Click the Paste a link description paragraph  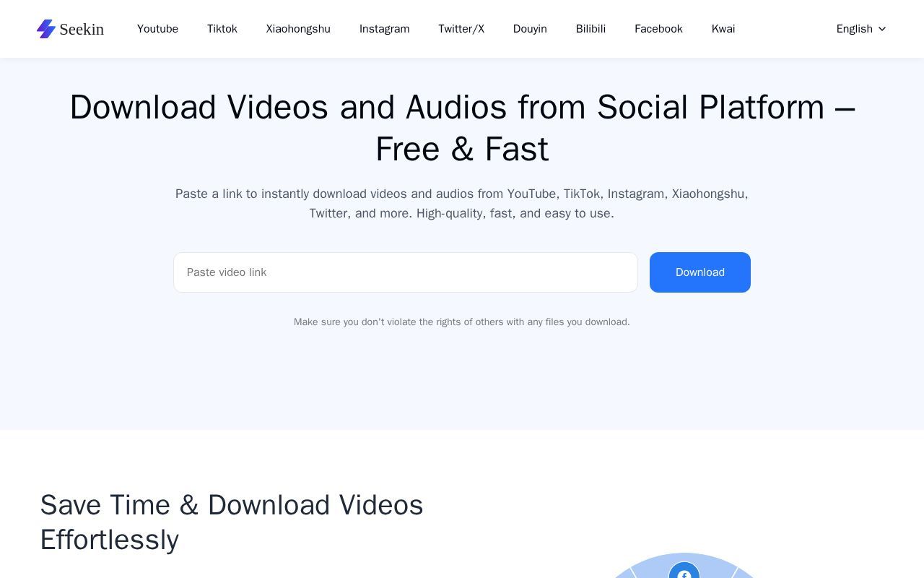point(462,204)
